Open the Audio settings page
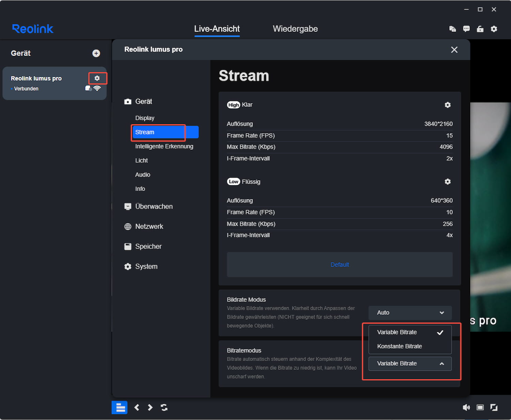The height and width of the screenshot is (420, 511). coord(143,175)
